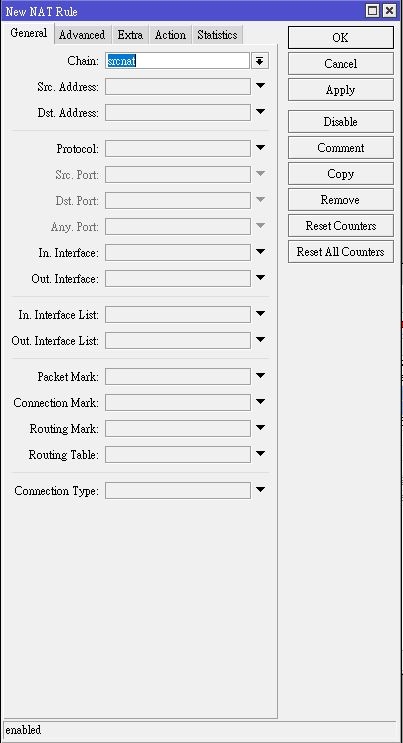The image size is (403, 743).
Task: Expand the Src. Address field
Action: [x=260, y=86]
